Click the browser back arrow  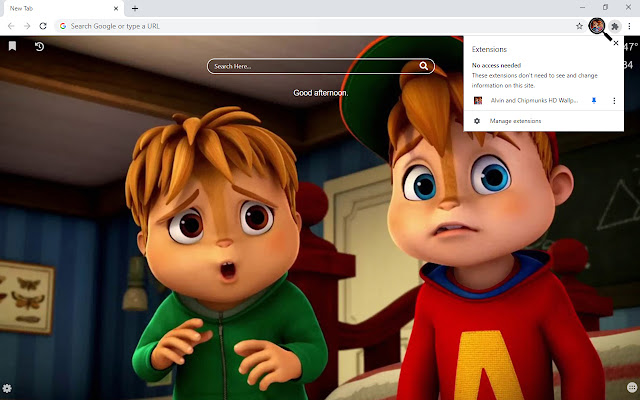(11, 26)
